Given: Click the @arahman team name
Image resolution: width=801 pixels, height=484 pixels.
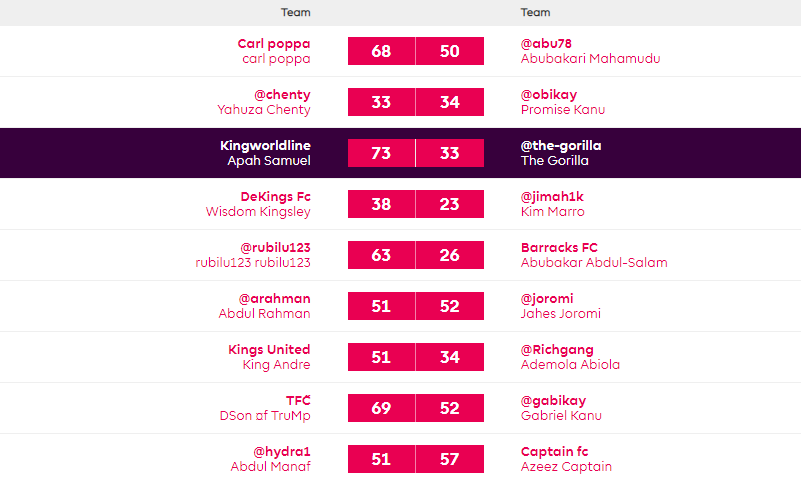Looking at the screenshot, I should pyautogui.click(x=274, y=299).
